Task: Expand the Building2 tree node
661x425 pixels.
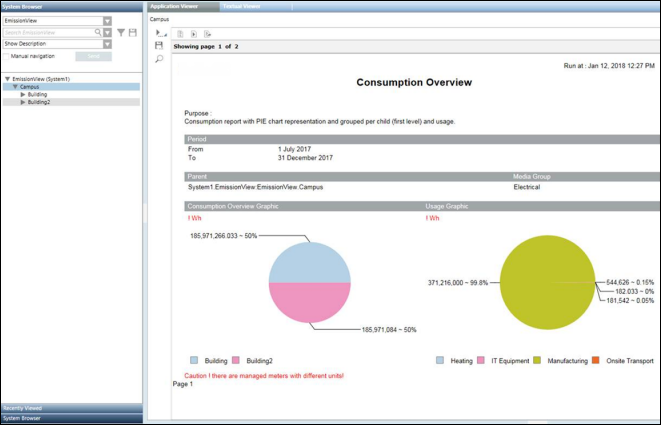Action: tap(23, 102)
